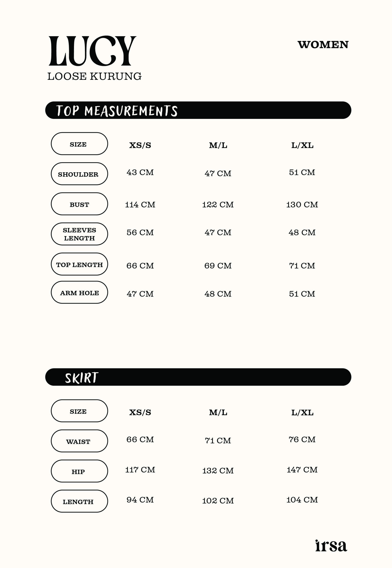Click the SLEEVES LENGTH label pill
The height and width of the screenshot is (568, 392).
[x=79, y=234]
